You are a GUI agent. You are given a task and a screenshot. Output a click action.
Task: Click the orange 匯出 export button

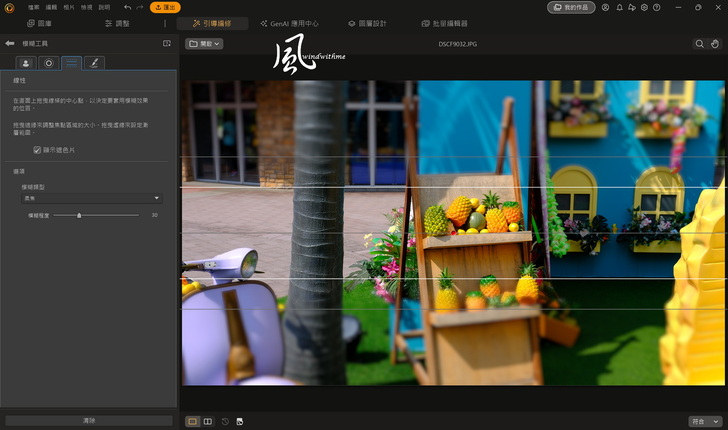pos(165,7)
